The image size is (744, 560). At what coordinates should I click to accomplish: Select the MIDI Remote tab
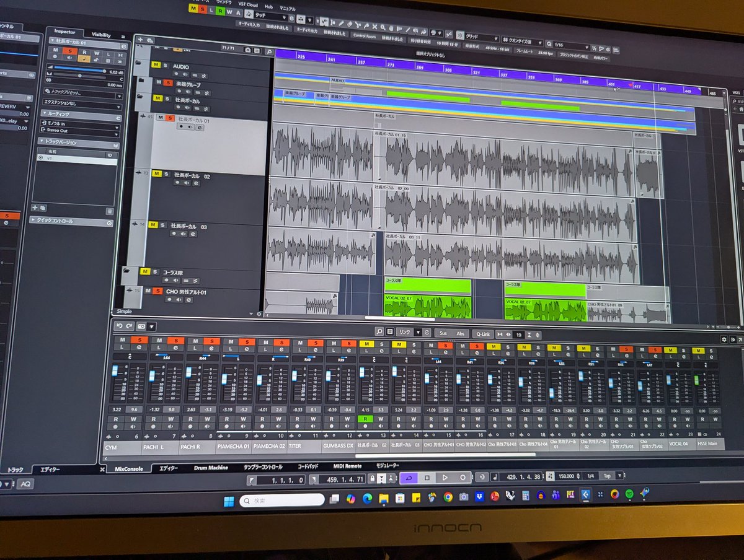(x=347, y=466)
